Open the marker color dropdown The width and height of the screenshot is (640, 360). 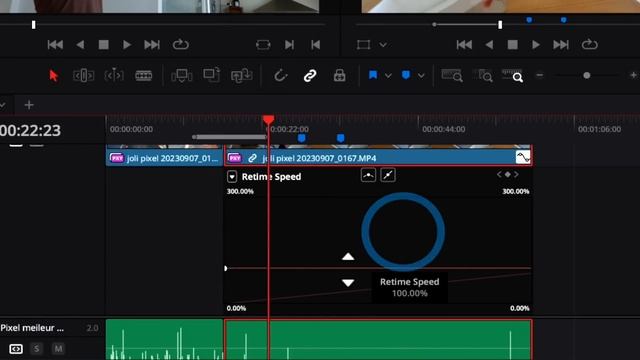click(421, 76)
